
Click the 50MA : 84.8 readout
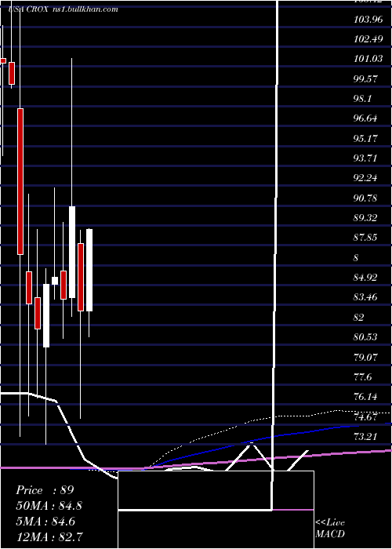pos(49,506)
